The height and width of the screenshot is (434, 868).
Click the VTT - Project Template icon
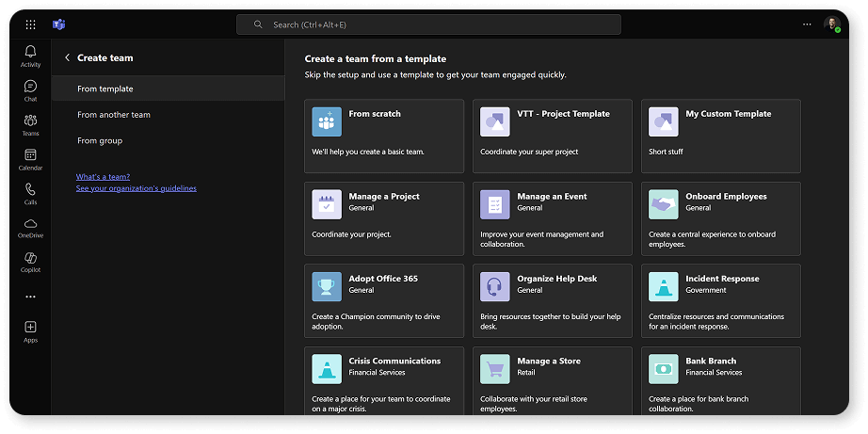(495, 121)
